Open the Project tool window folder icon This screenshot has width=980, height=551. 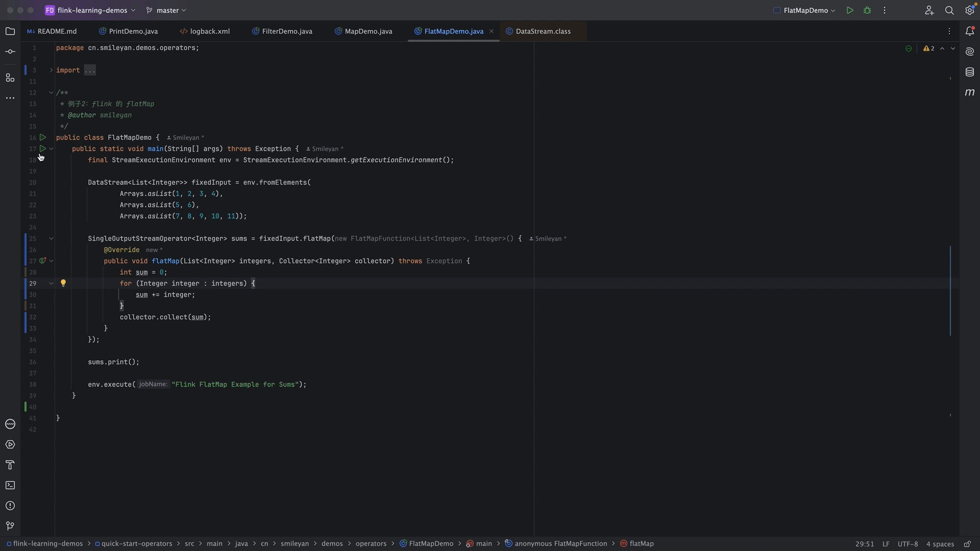click(10, 32)
